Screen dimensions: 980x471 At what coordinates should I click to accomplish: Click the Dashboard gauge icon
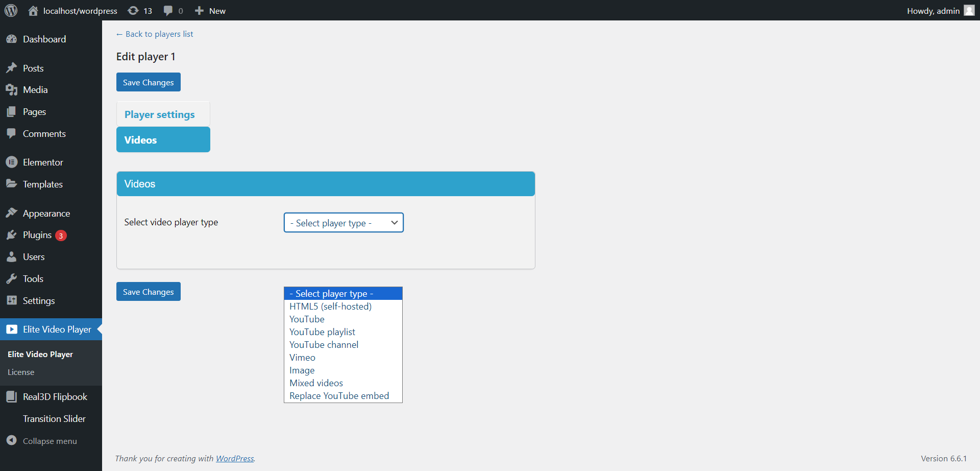[x=12, y=39]
